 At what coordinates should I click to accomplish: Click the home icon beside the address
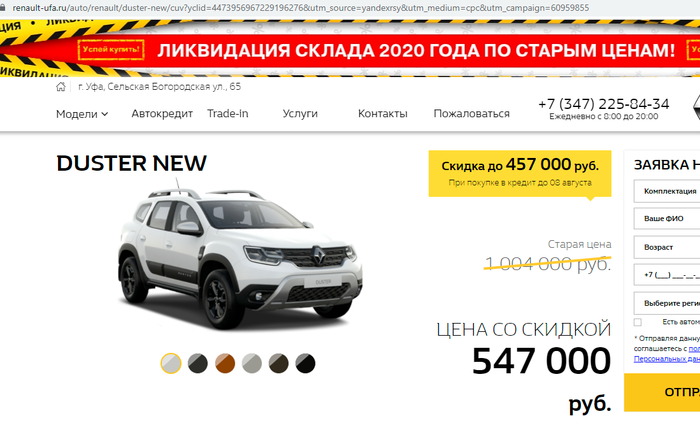61,87
